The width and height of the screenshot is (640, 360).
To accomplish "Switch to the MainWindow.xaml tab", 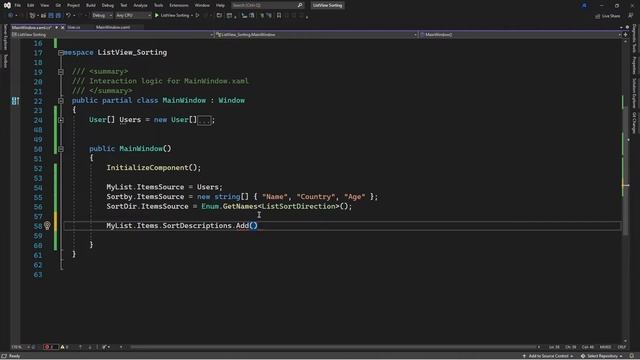I will coord(113,27).
